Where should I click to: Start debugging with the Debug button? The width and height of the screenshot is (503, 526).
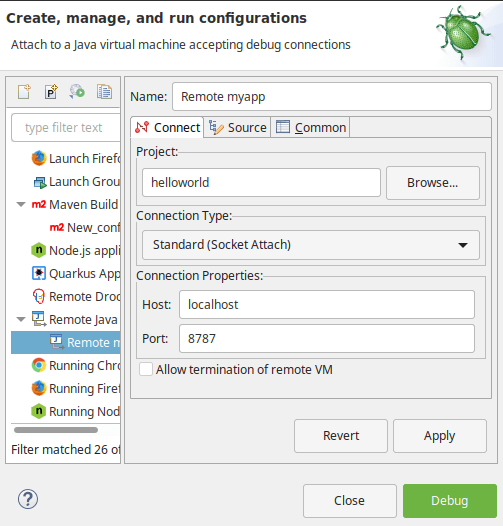pos(450,501)
